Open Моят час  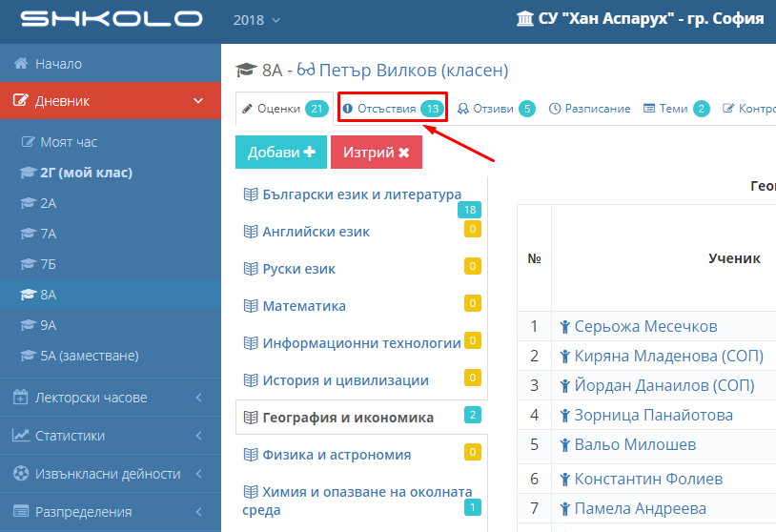click(69, 142)
